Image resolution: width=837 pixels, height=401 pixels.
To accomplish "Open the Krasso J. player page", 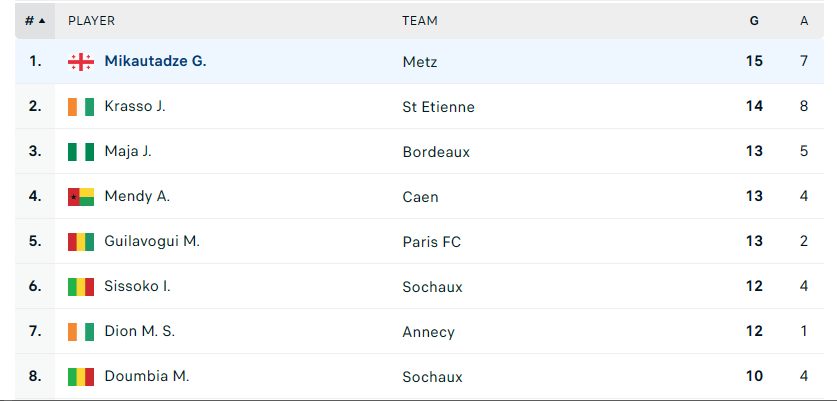I will tap(135, 106).
